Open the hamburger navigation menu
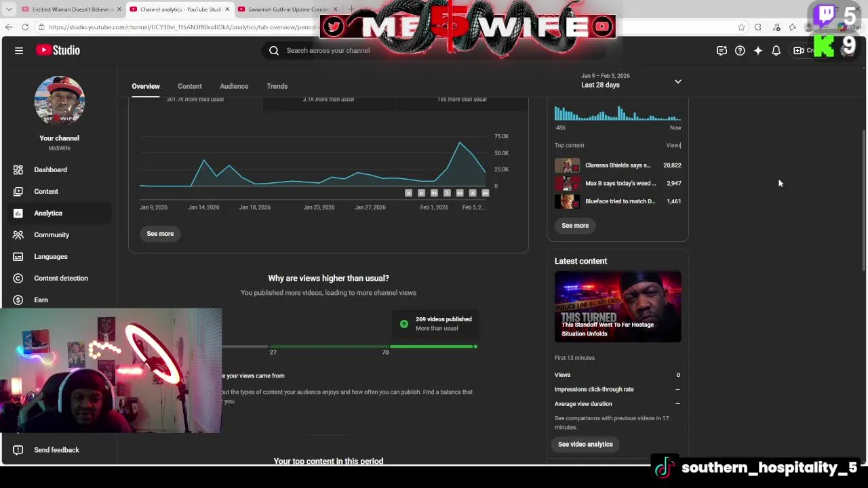The image size is (868, 488). point(19,50)
